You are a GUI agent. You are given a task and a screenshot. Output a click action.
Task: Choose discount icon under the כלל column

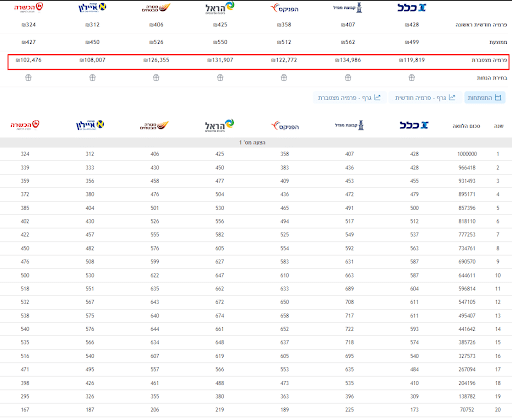tap(412, 78)
